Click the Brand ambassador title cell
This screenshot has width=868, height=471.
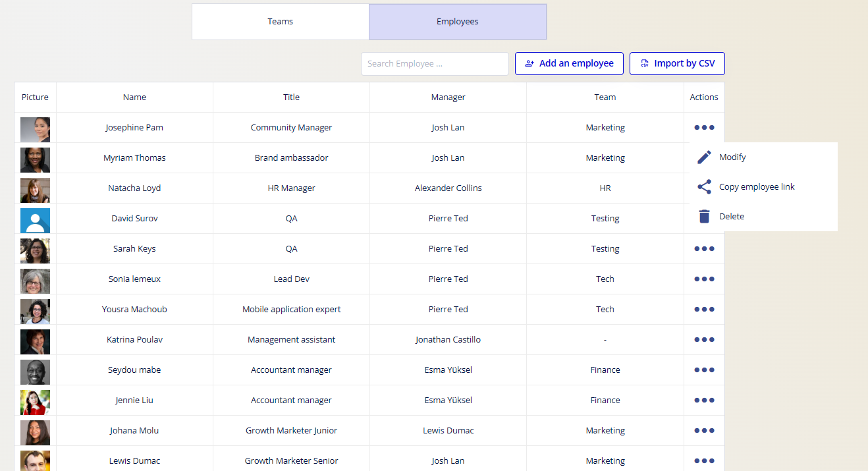coord(291,158)
